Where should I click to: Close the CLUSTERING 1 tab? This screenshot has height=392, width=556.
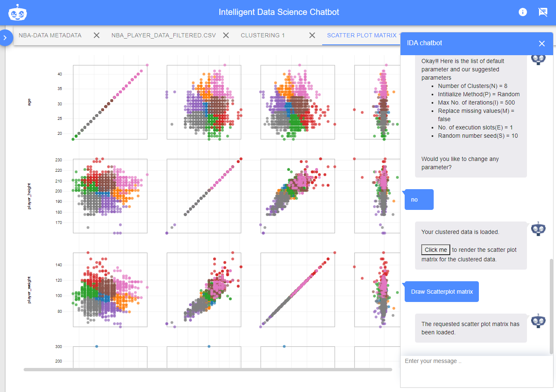[312, 36]
